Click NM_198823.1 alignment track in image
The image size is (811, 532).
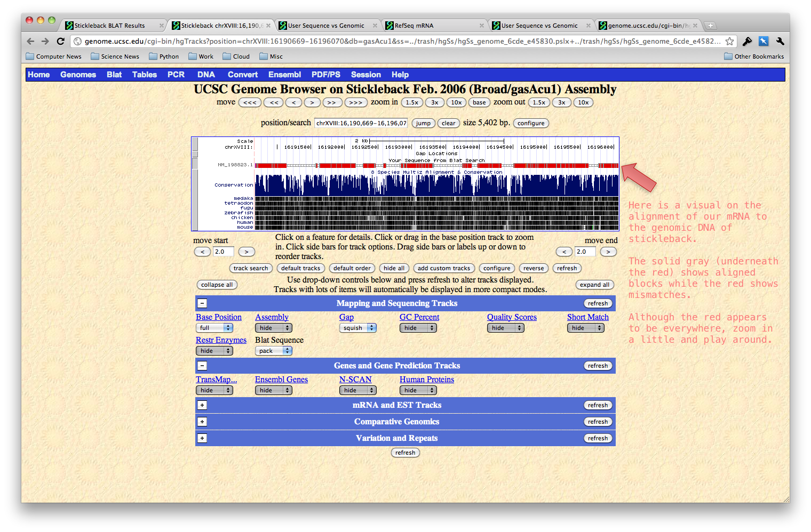[x=436, y=166]
